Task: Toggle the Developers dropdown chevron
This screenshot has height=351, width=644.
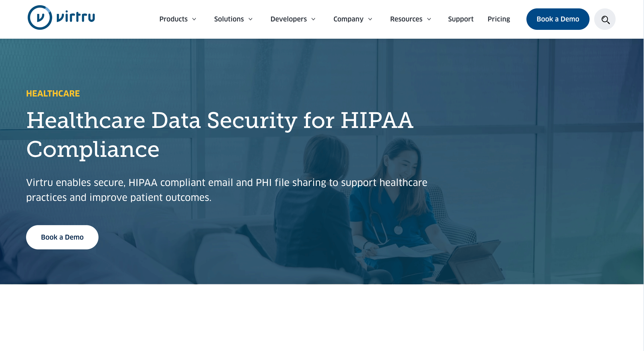Action: 313,19
